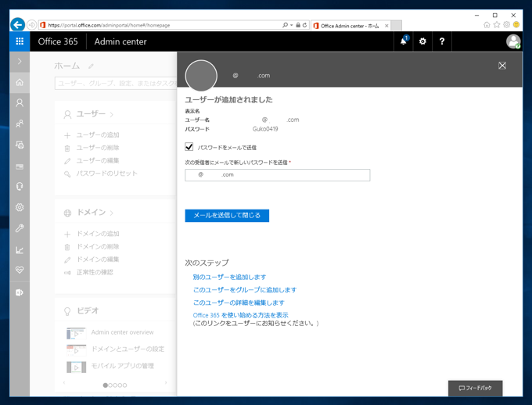Open Setup wrench icon in sidebar
This screenshot has width=532, height=405.
tap(20, 228)
